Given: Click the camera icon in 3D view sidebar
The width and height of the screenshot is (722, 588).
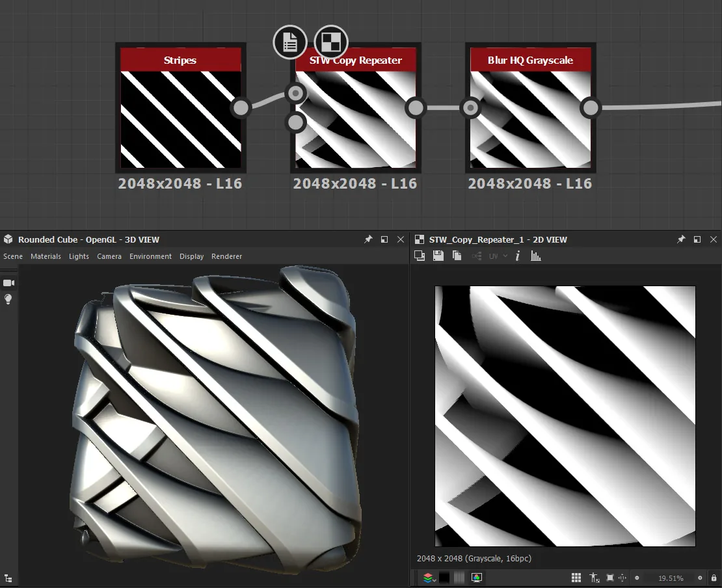Looking at the screenshot, I should (x=8, y=283).
